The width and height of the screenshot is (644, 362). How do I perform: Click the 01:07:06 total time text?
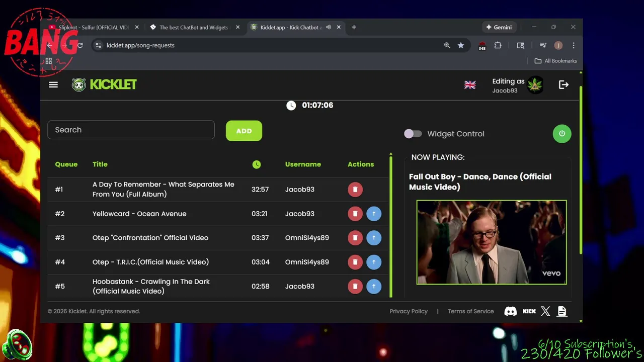317,105
